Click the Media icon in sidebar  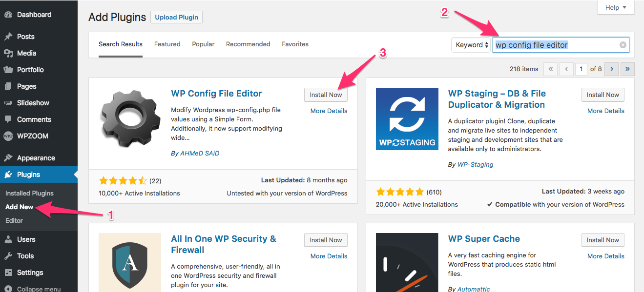8,53
